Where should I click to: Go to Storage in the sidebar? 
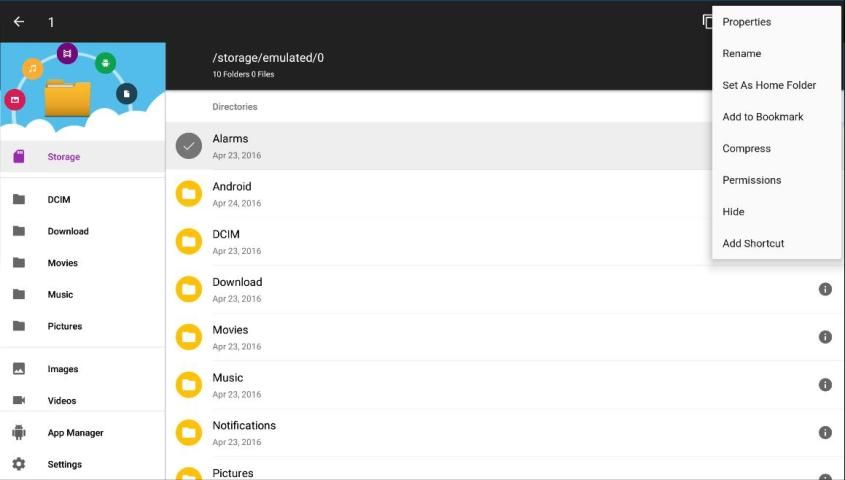[64, 157]
